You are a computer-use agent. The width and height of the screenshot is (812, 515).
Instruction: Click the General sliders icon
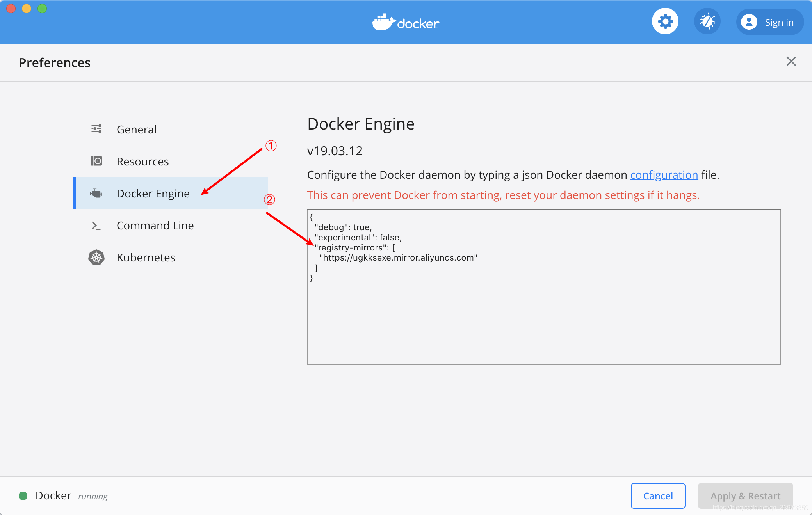pyautogui.click(x=96, y=129)
